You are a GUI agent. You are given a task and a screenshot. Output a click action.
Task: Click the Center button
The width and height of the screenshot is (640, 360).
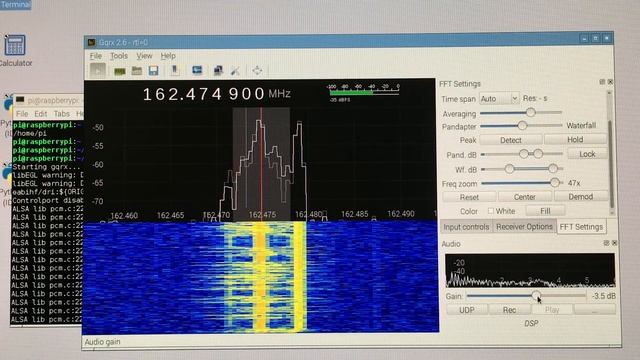click(524, 197)
